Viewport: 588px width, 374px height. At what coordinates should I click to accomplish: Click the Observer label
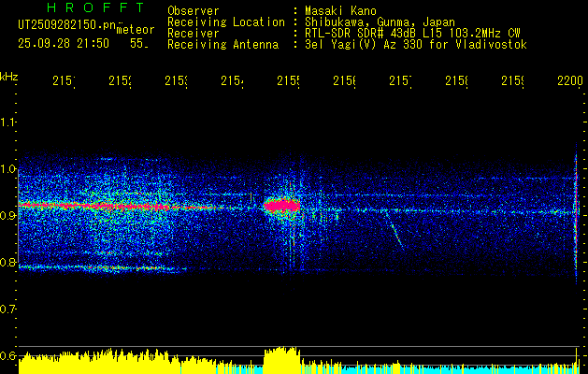(x=194, y=11)
